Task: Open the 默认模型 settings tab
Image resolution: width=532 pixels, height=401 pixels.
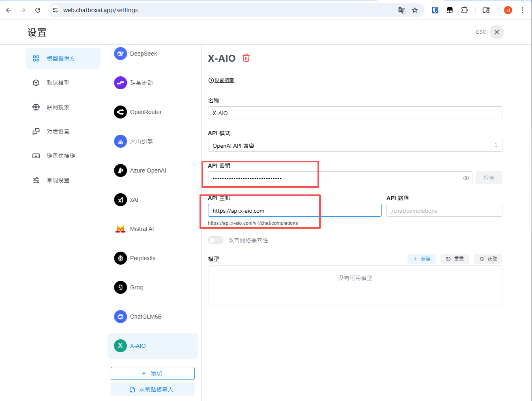Action: pos(63,83)
